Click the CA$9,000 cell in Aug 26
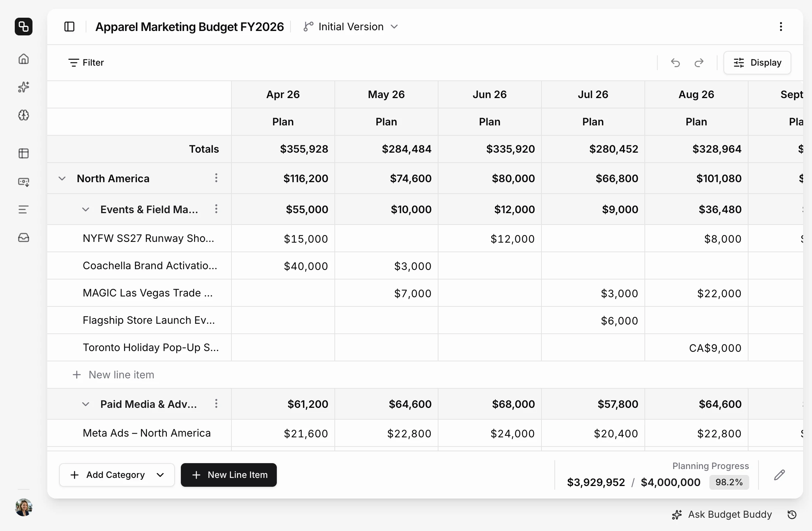This screenshot has width=812, height=531. coord(696,348)
